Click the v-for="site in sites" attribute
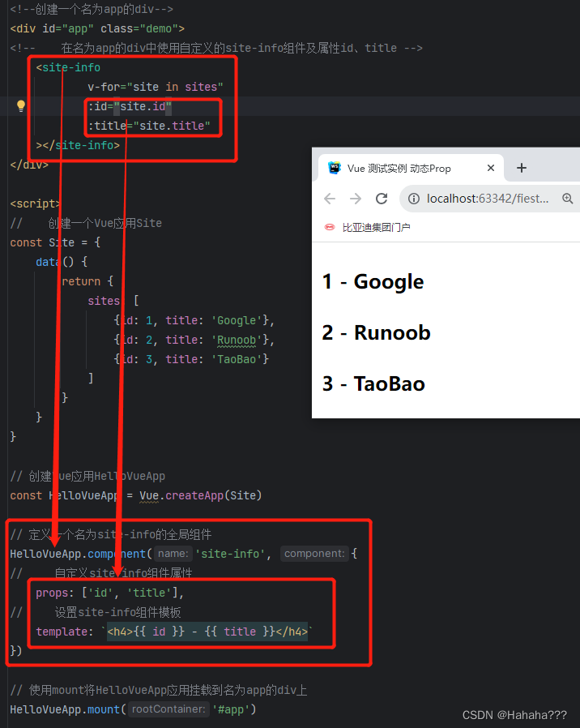The width and height of the screenshot is (580, 728). [156, 87]
